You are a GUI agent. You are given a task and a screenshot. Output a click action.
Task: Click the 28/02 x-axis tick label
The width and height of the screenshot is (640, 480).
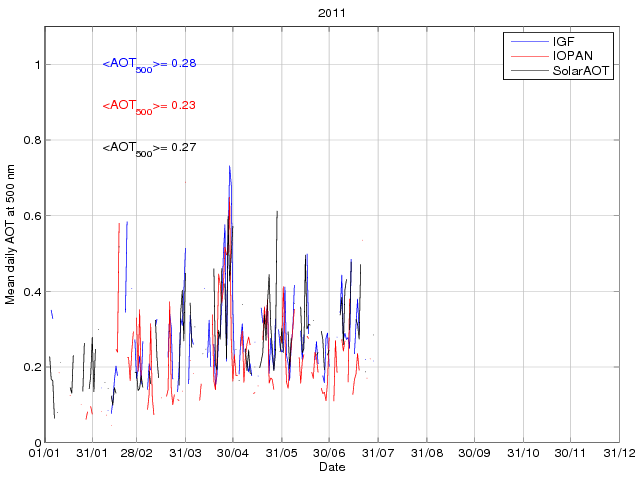point(136,454)
